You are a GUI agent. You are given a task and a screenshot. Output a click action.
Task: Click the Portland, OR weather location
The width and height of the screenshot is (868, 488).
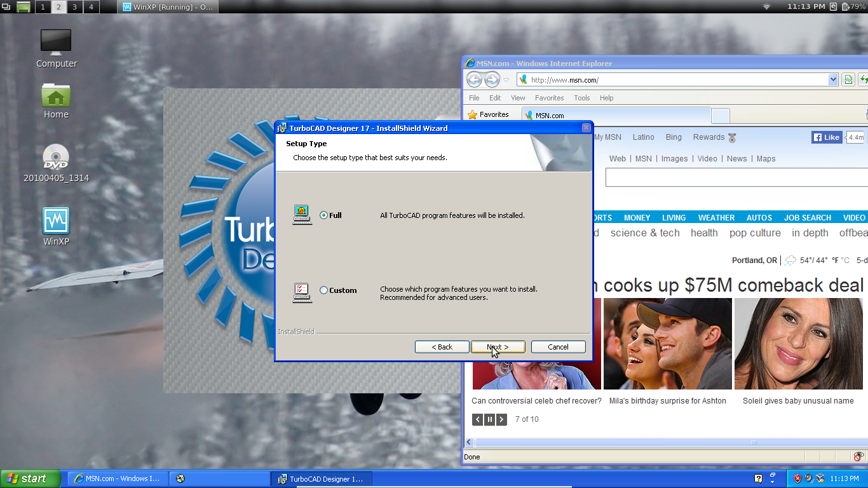[x=754, y=261]
